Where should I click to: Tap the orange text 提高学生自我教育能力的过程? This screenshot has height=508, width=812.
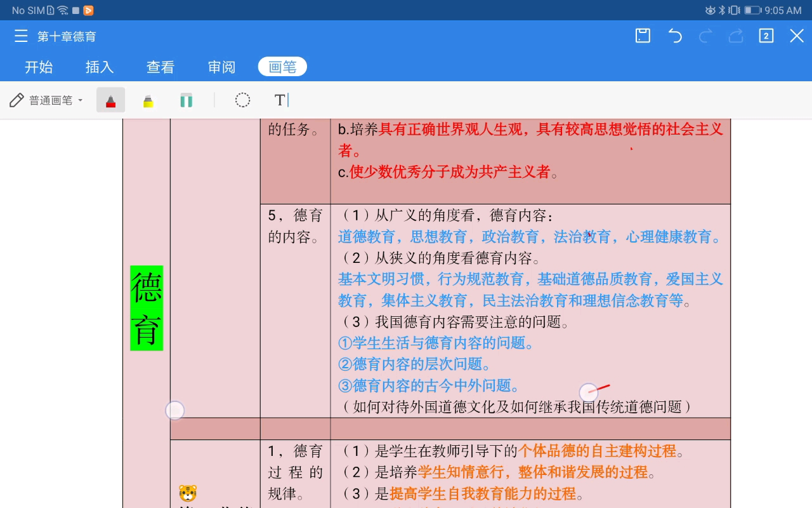point(483,493)
